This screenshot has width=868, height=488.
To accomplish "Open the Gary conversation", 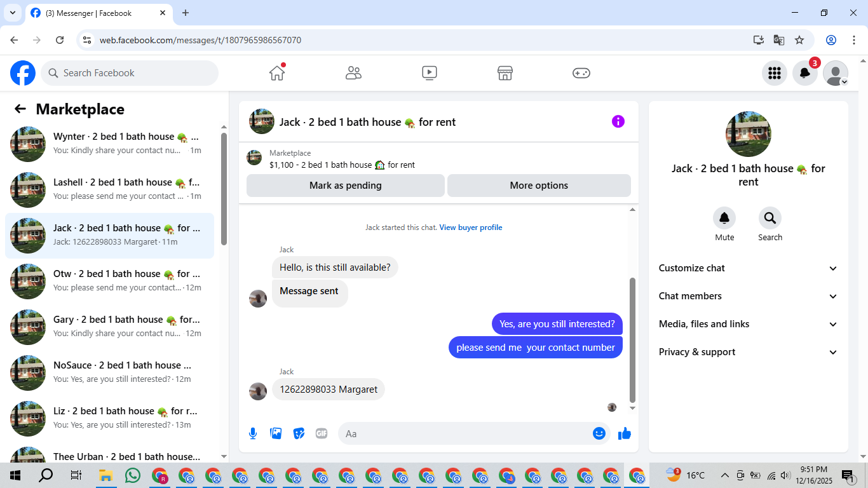I will coord(109,327).
